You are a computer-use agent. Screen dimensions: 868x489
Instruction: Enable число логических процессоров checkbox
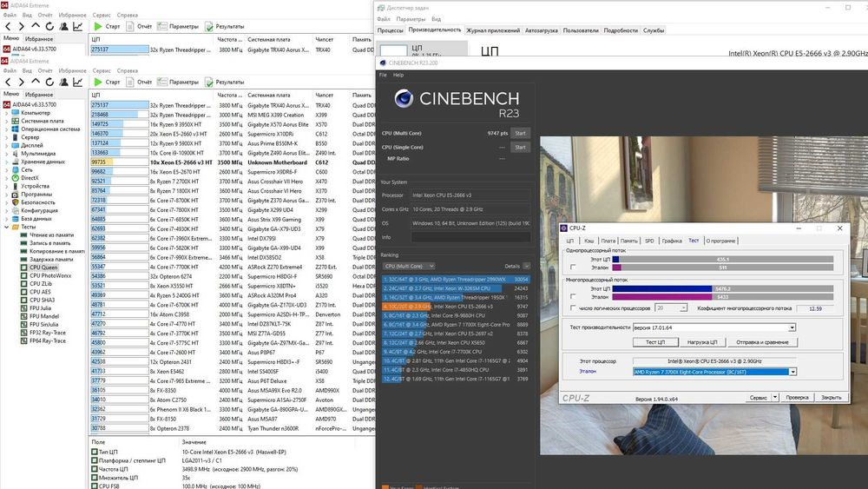coord(573,308)
